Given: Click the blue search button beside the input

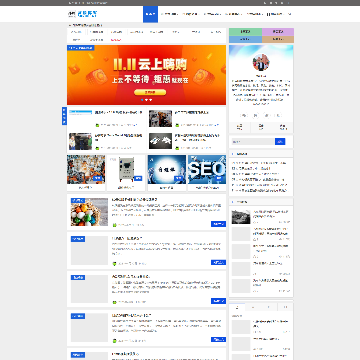Looking at the screenshot, I should tap(280, 142).
